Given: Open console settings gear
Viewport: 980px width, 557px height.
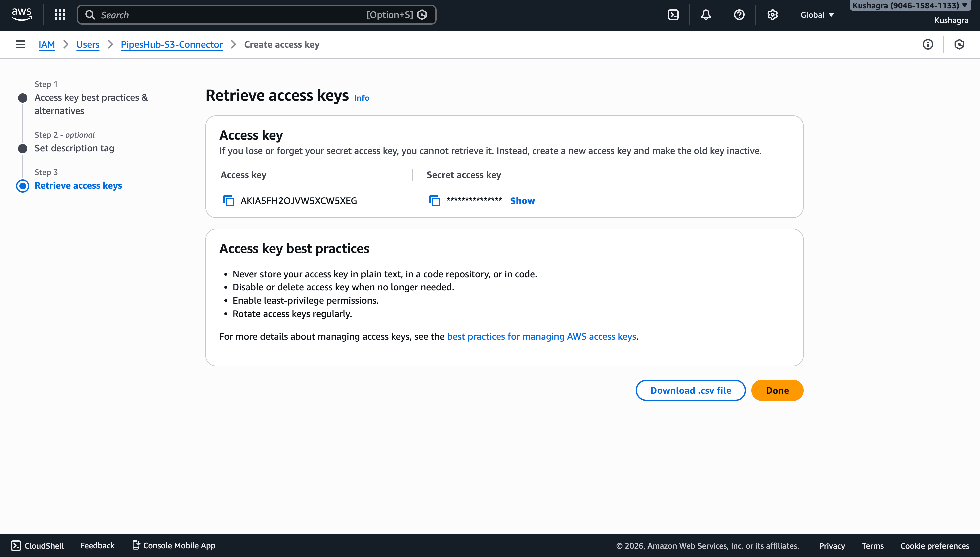Looking at the screenshot, I should pyautogui.click(x=773, y=15).
